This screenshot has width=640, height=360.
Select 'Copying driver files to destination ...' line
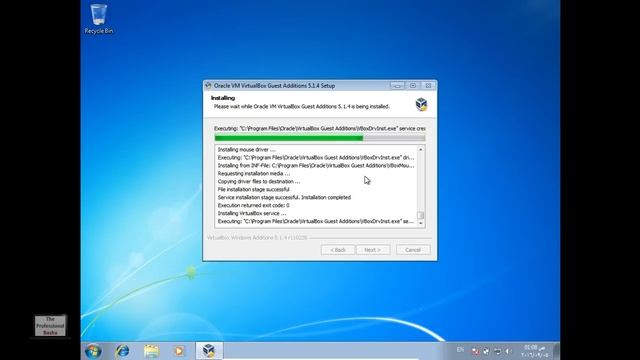[259, 182]
